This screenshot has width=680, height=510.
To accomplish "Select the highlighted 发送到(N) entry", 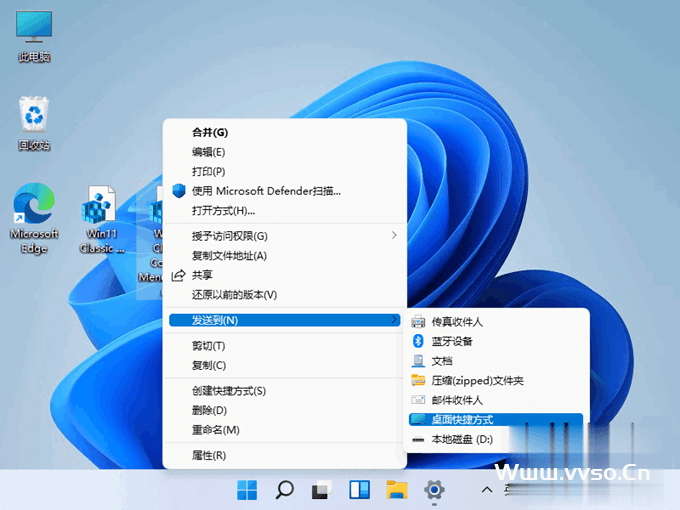I will pyautogui.click(x=284, y=320).
